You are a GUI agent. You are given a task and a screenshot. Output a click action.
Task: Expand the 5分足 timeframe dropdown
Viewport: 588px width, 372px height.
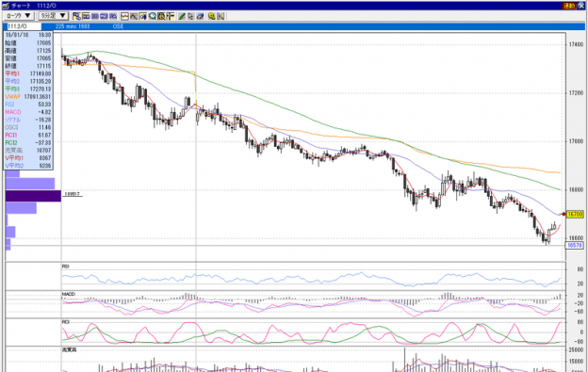coord(53,16)
